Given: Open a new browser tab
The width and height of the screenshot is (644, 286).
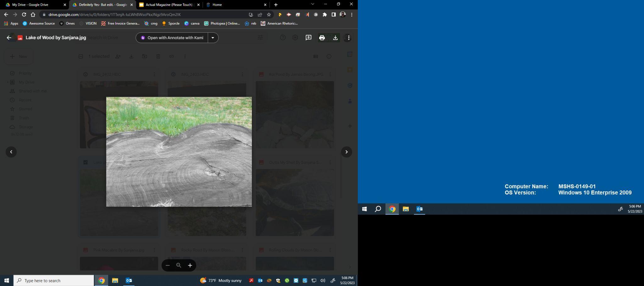Looking at the screenshot, I should (x=276, y=5).
